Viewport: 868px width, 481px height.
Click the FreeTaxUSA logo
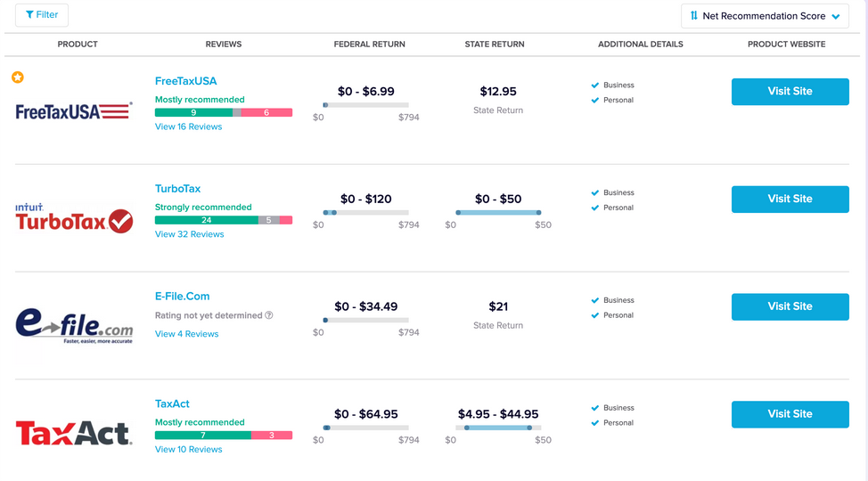coord(74,112)
